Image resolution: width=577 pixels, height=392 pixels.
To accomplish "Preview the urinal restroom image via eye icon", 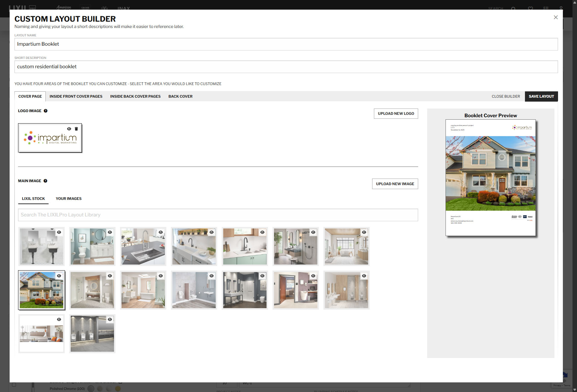I will tap(110, 320).
